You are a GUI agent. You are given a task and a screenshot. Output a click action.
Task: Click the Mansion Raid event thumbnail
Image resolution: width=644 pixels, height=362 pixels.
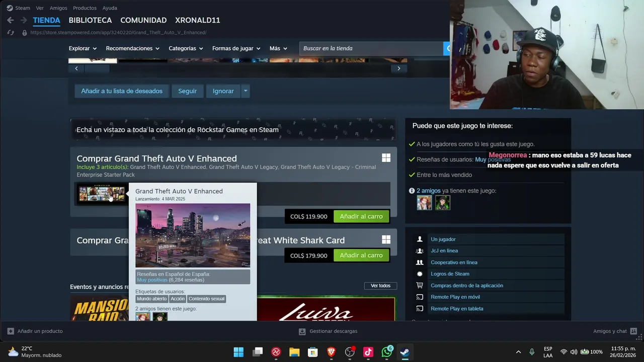(99, 309)
